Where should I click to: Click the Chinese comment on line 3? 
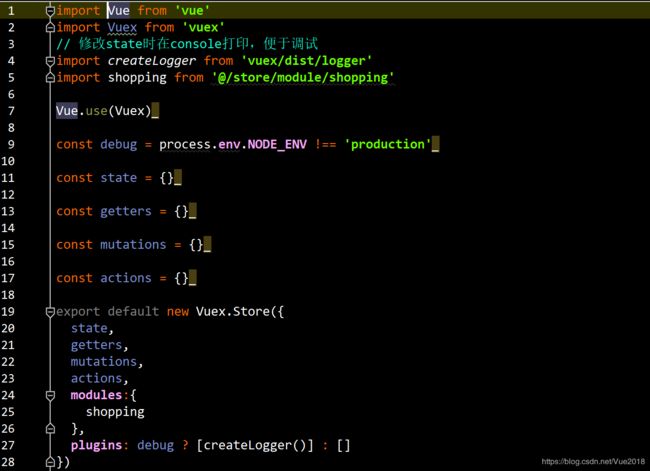(187, 44)
